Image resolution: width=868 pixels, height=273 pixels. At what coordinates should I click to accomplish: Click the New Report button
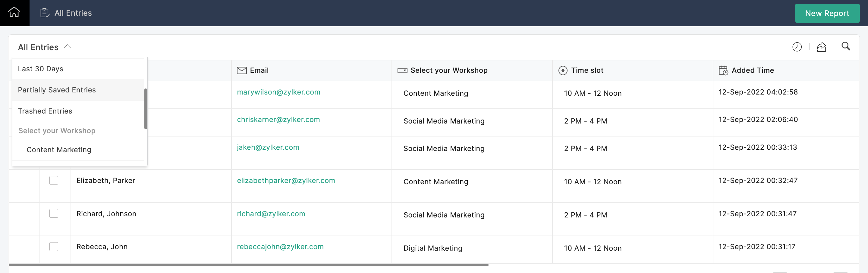click(827, 13)
